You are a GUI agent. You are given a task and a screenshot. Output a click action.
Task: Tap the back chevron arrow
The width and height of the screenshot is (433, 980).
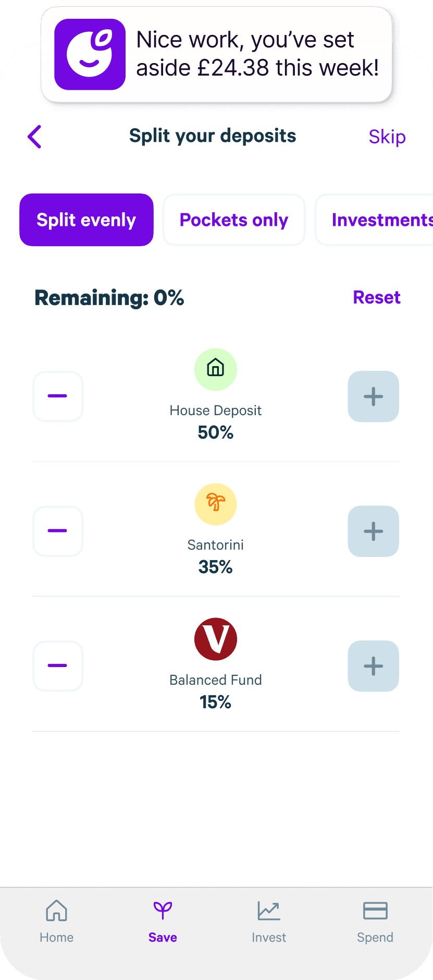[34, 137]
